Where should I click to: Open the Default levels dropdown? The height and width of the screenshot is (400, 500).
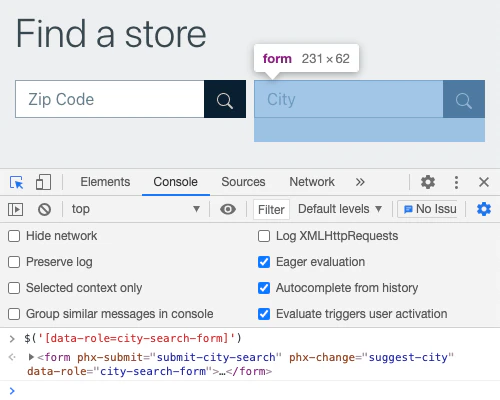pos(340,209)
